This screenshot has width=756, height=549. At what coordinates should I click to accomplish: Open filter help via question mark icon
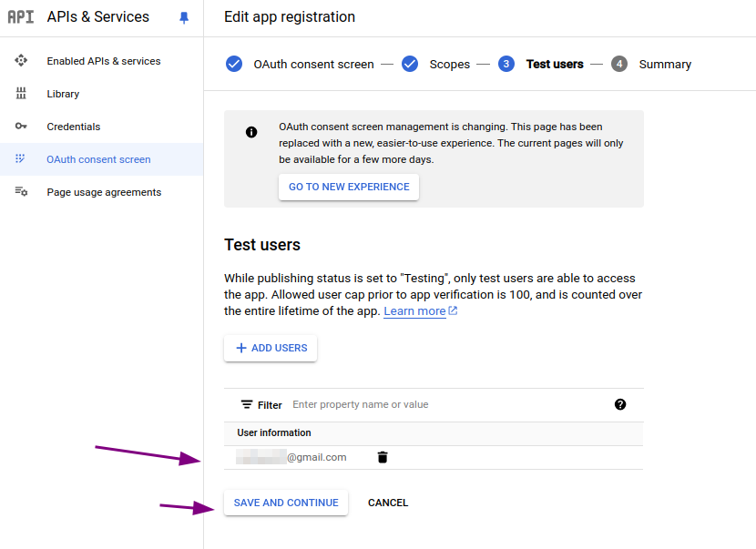pos(620,404)
